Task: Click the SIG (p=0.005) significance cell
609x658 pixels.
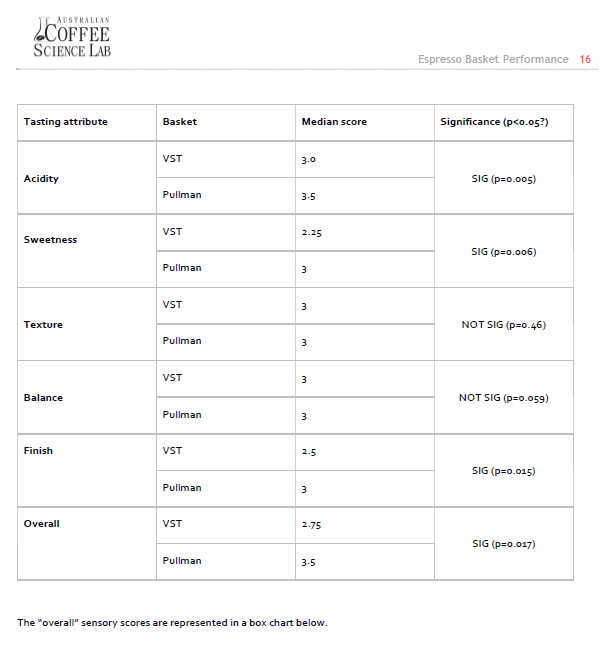Action: point(503,179)
